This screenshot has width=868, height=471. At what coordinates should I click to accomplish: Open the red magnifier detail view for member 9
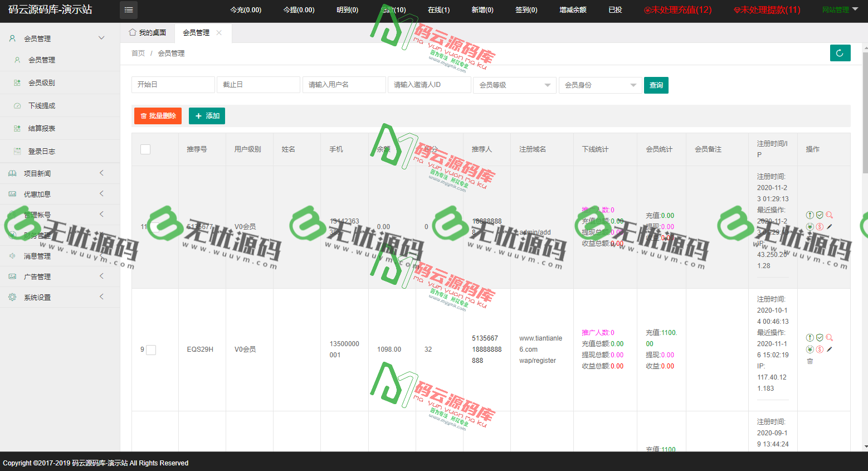pos(830,337)
